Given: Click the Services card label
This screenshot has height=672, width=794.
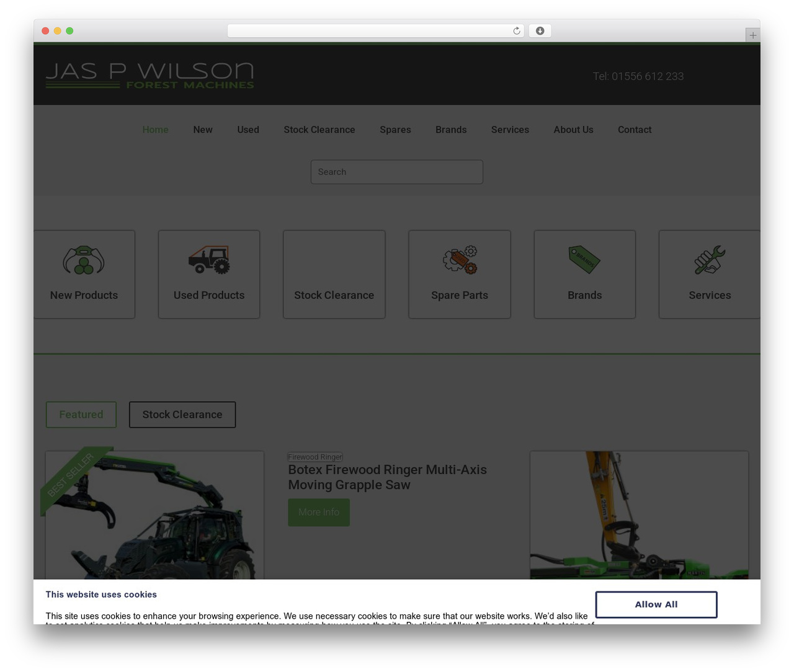Looking at the screenshot, I should (710, 295).
